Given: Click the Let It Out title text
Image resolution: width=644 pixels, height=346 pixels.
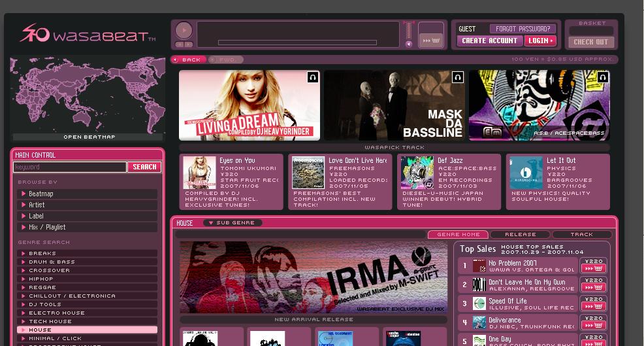Looking at the screenshot, I should coord(561,160).
